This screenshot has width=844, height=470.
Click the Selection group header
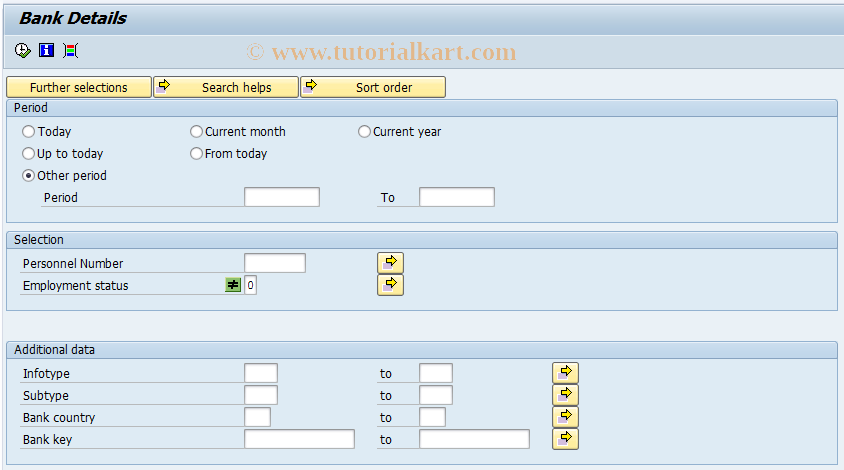(x=422, y=240)
